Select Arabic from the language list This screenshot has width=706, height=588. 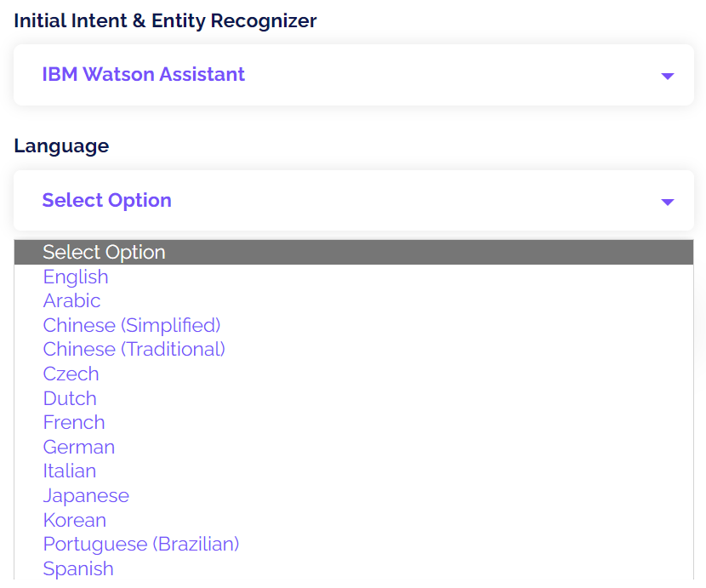click(71, 300)
